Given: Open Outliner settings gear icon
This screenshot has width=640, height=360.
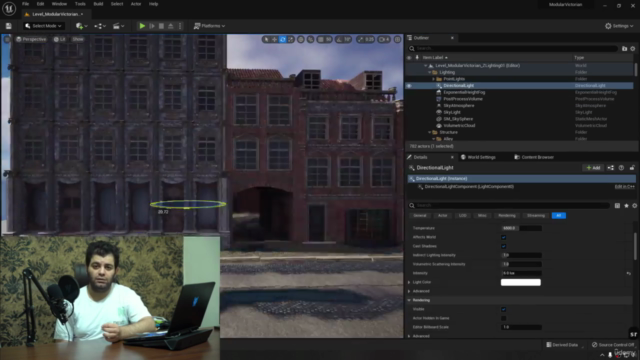Looking at the screenshot, I should coord(633,49).
